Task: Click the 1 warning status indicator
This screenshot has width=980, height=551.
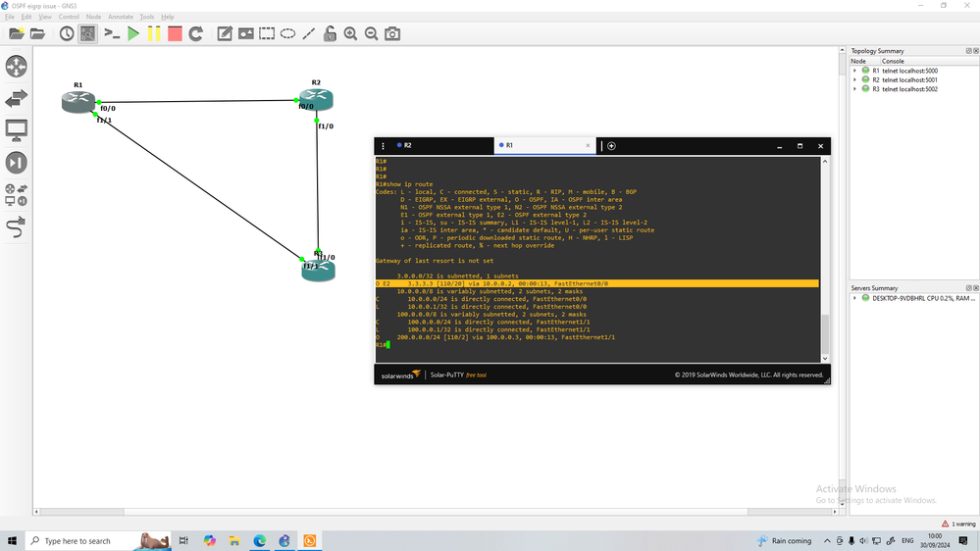Action: point(958,524)
